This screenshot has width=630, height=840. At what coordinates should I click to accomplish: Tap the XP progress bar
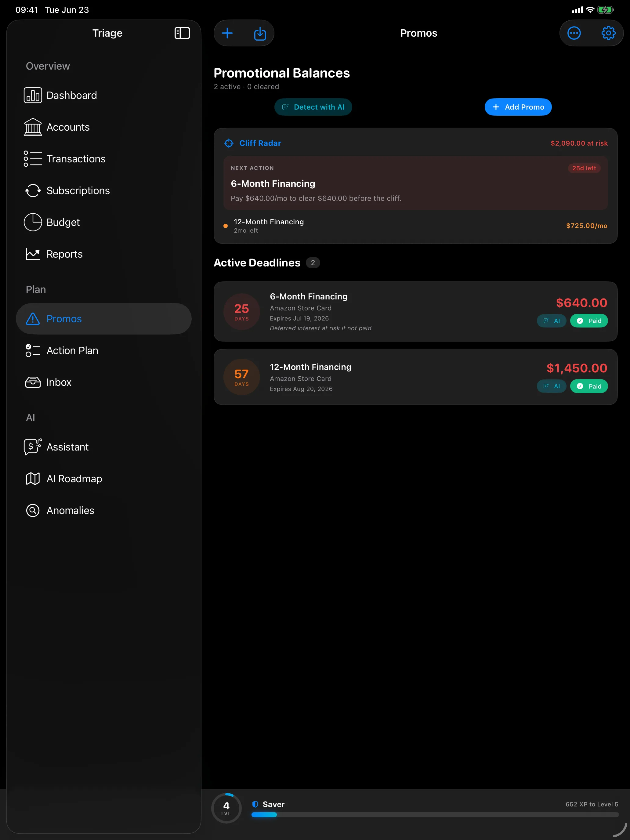[x=435, y=815]
